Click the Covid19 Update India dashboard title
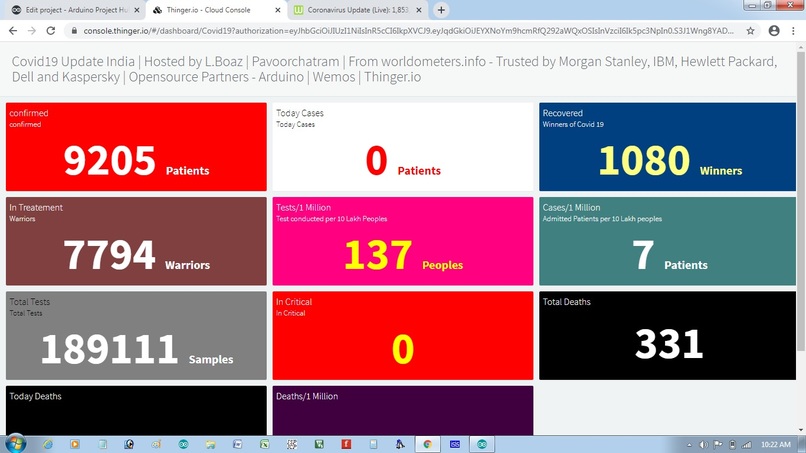 pyautogui.click(x=394, y=69)
